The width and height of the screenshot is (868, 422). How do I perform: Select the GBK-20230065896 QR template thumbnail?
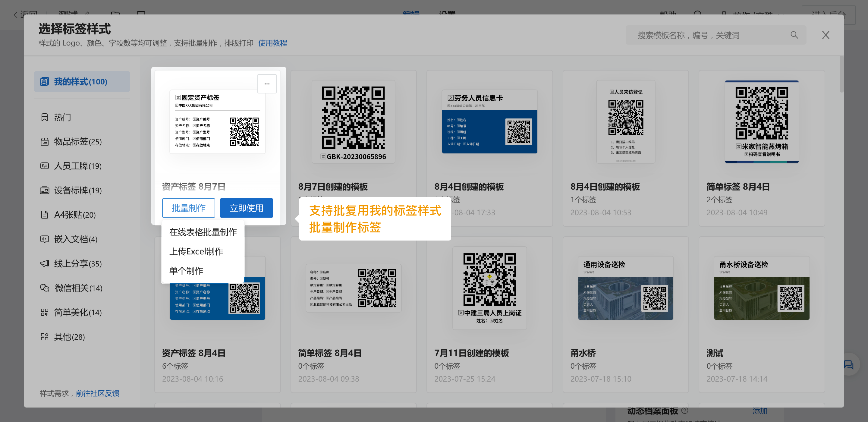(x=353, y=122)
